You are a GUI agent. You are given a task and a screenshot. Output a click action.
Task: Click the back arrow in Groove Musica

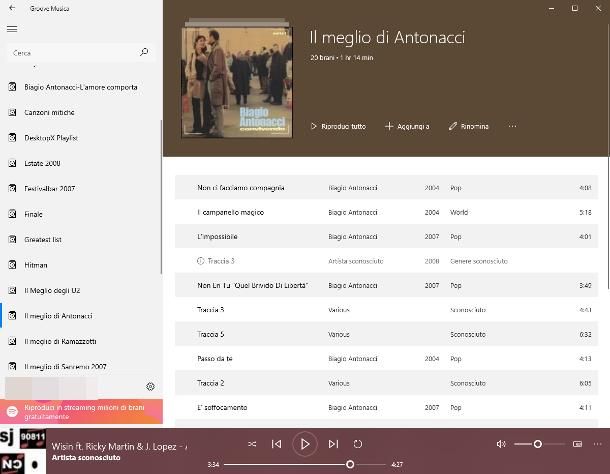(12, 8)
